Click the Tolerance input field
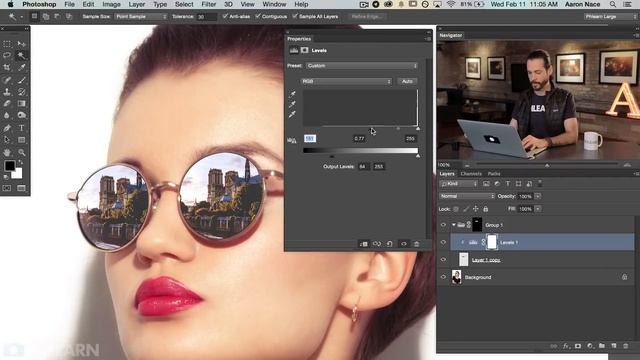 (207, 17)
